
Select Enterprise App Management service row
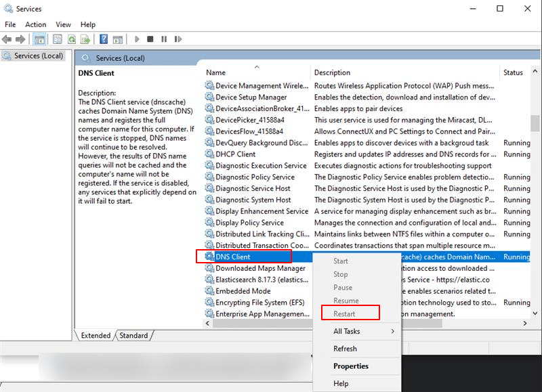pos(367,313)
